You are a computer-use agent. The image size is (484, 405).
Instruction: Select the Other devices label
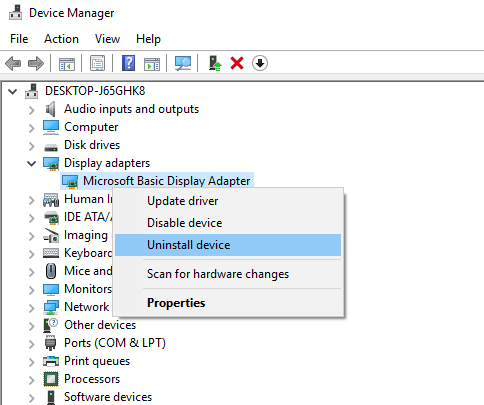coord(100,325)
